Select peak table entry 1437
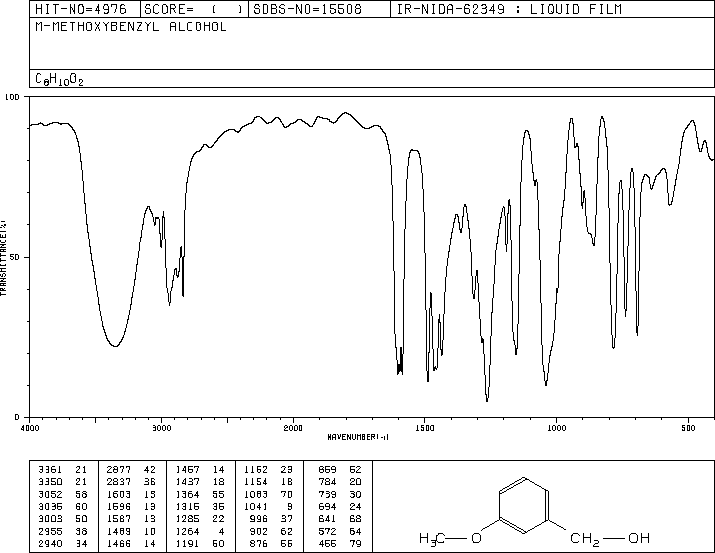This screenshot has width=715, height=553. [187, 482]
